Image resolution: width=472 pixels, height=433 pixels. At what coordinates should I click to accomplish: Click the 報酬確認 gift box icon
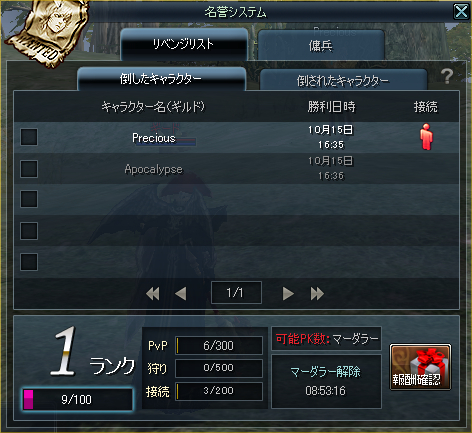(420, 367)
